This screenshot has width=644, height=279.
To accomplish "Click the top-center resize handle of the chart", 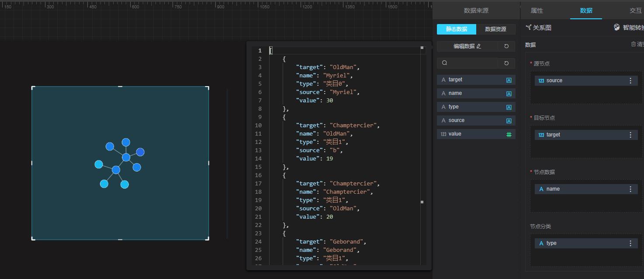I will (x=120, y=87).
